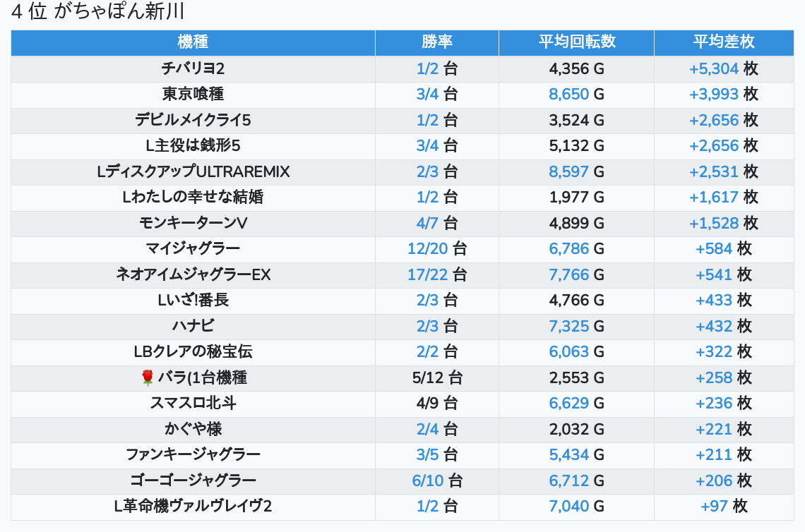Click the +1,528 link for モンキーターンV
The image size is (805, 532).
(x=714, y=223)
